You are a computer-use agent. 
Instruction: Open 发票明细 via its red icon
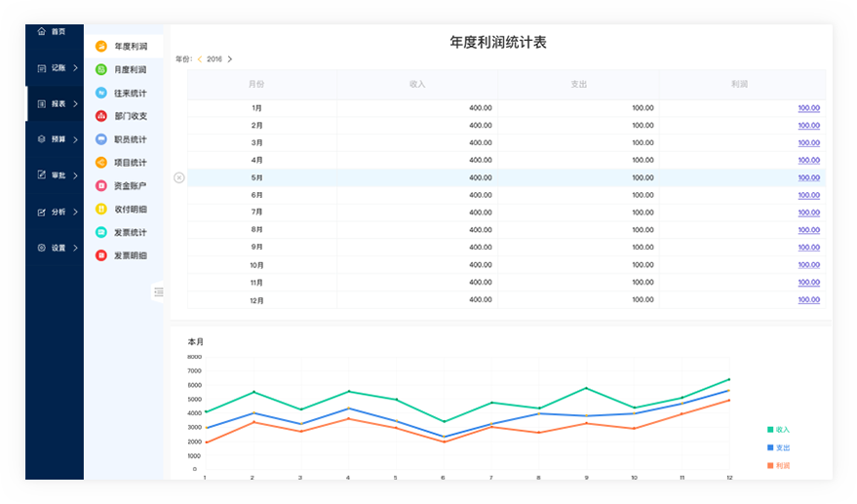click(101, 255)
